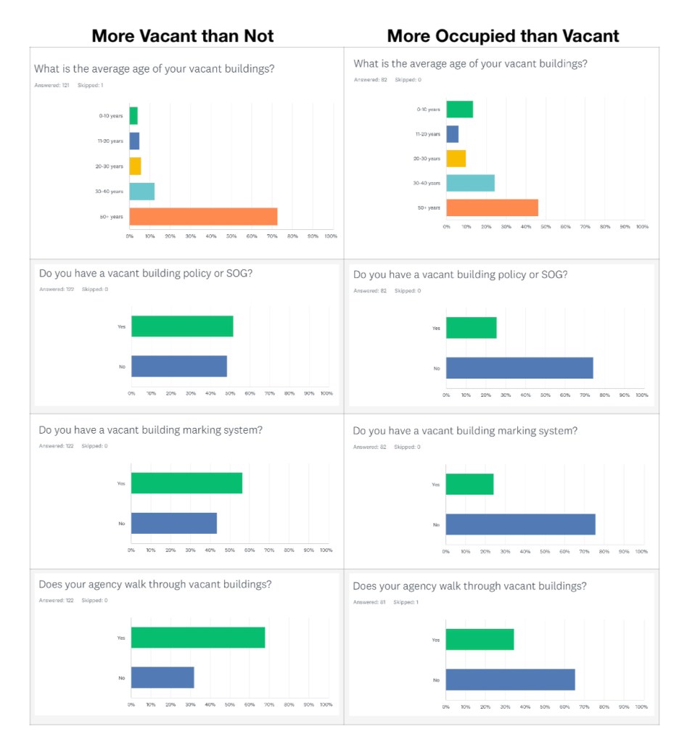Click "Answered: 121" under the left age question
Image resolution: width=700 pixels, height=742 pixels.
click(x=49, y=85)
